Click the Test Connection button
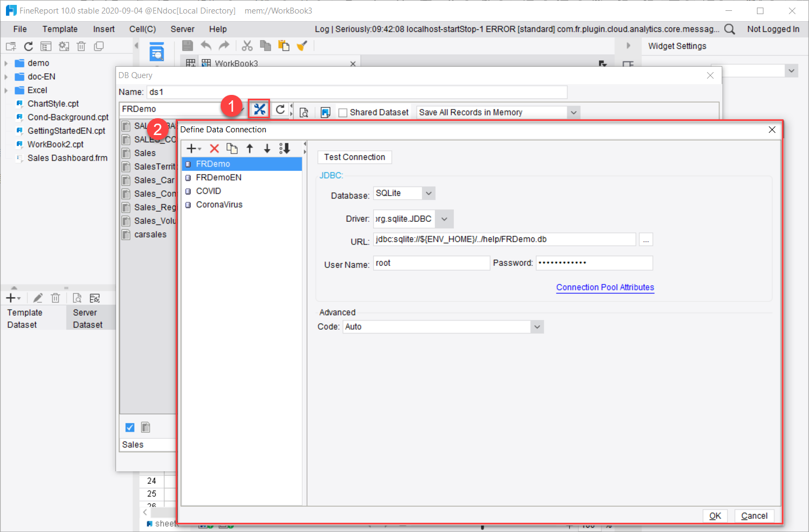The image size is (809, 532). pyautogui.click(x=355, y=157)
